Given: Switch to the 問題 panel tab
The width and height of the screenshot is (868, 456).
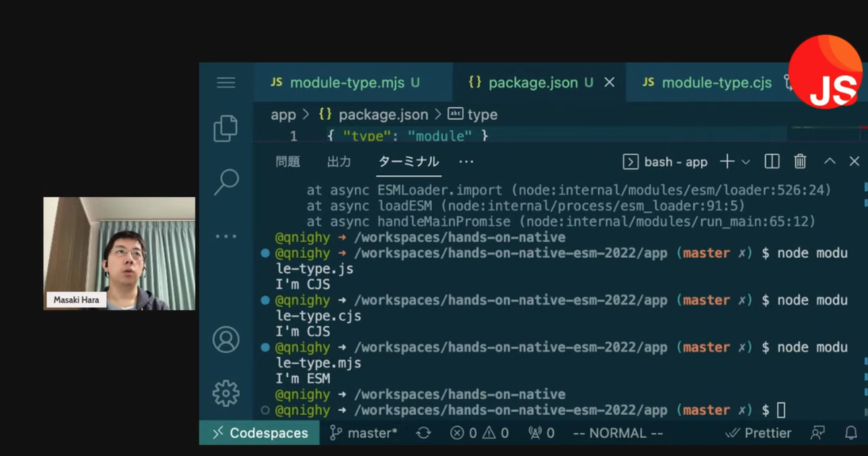Looking at the screenshot, I should (x=288, y=161).
